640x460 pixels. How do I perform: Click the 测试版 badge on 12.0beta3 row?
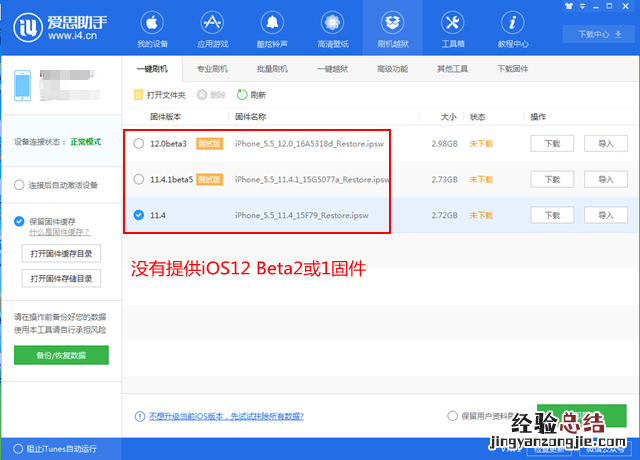click(209, 144)
